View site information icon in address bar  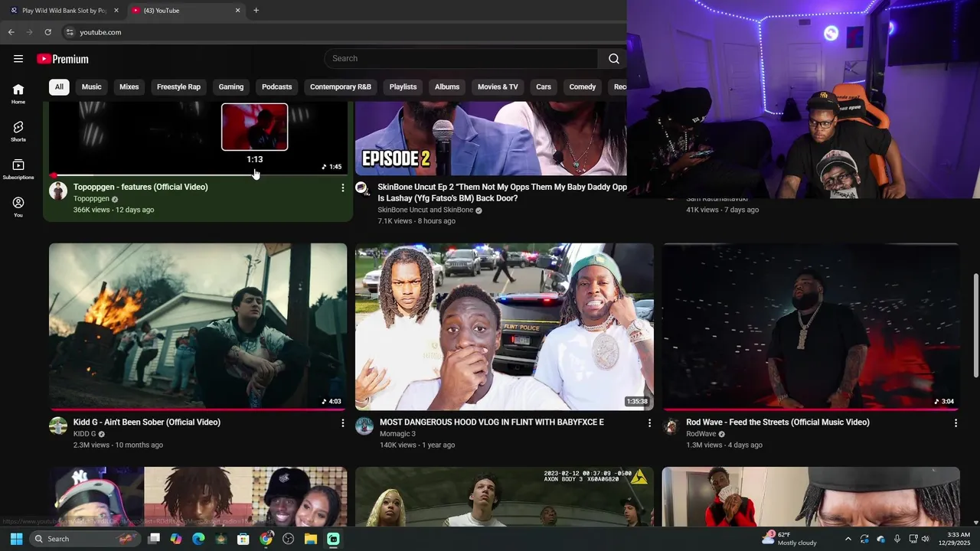(x=69, y=32)
